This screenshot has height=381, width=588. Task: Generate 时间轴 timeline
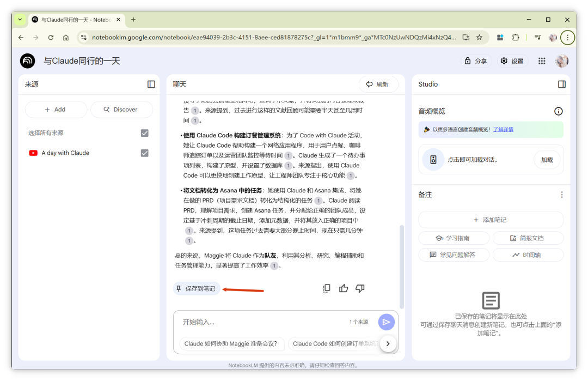pos(528,255)
